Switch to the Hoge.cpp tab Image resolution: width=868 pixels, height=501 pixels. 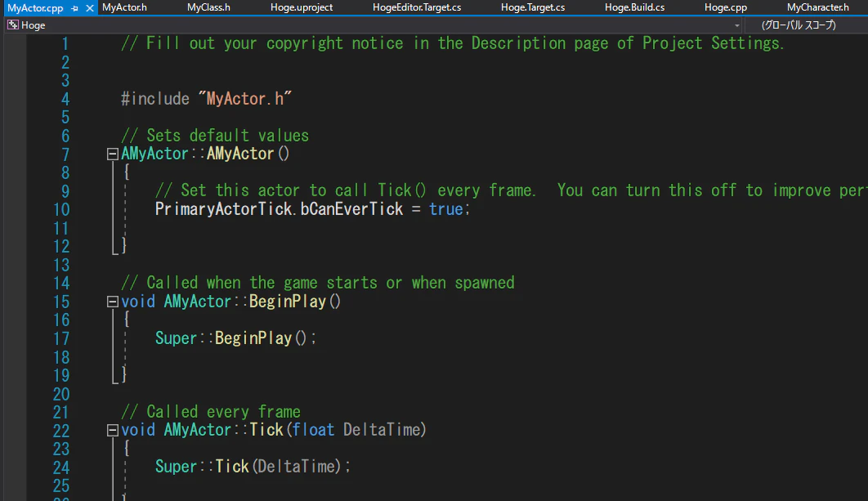(x=726, y=7)
